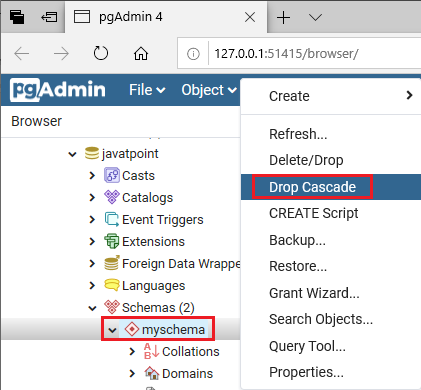Image resolution: width=421 pixels, height=390 pixels.
Task: Collapse the Schemas (2) node
Action: point(92,308)
